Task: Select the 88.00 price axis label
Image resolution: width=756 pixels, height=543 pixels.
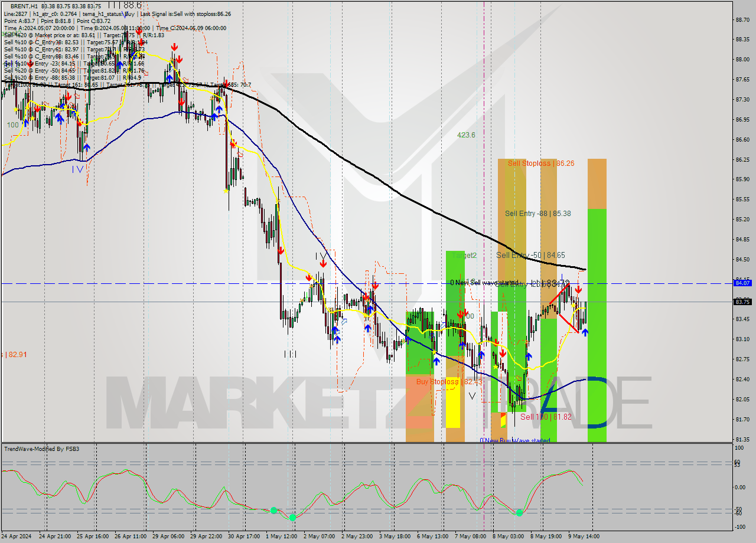Action: point(743,60)
